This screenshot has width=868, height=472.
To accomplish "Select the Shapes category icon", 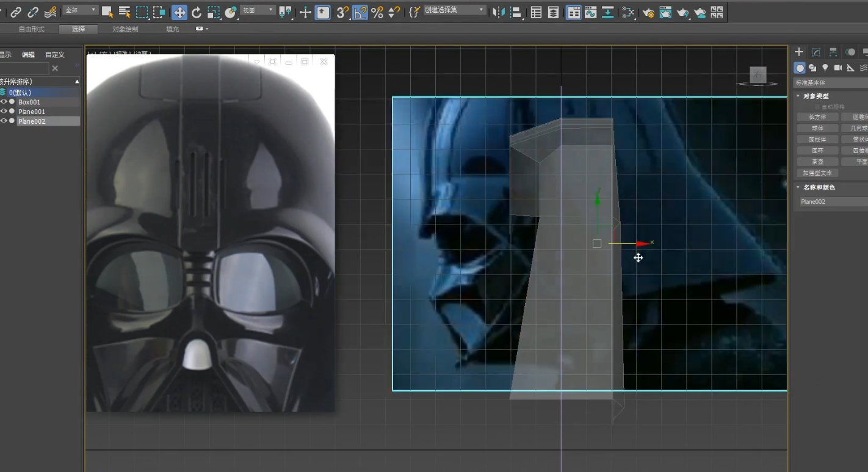I will click(x=812, y=68).
